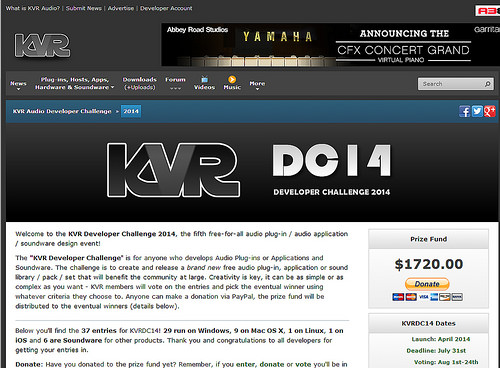Open Videos via the TV icon

pyautogui.click(x=204, y=79)
